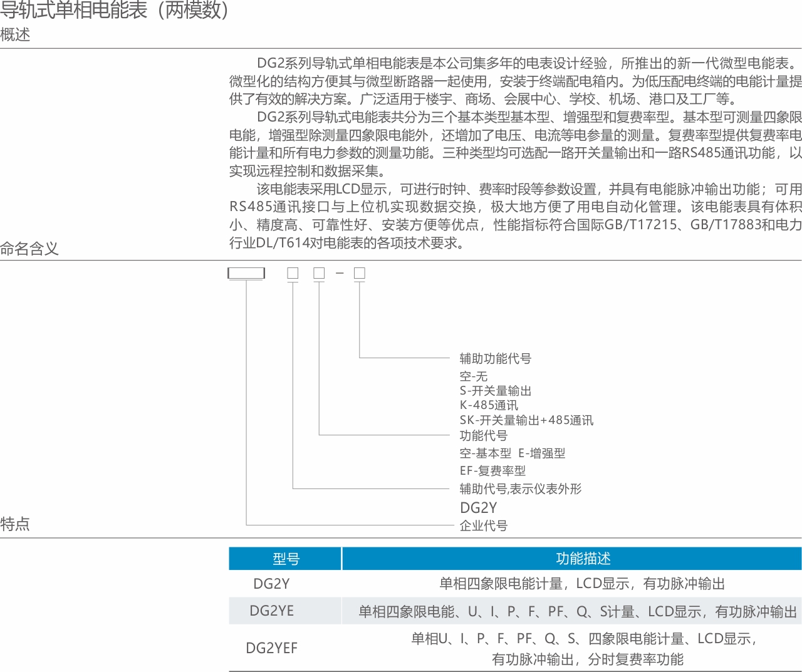Image resolution: width=802 pixels, height=672 pixels.
Task: Click the paragraph line starting 该电能表采用LCD显示
Action: 529,189
